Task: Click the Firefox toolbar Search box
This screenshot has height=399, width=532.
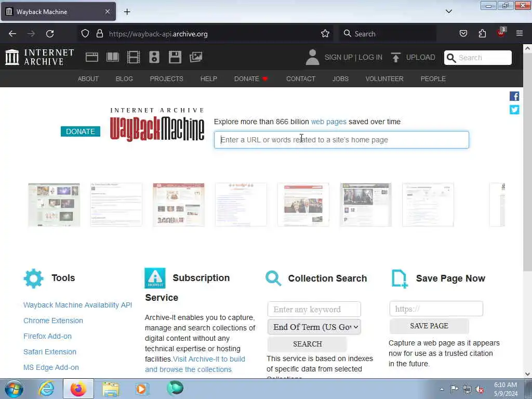Action: 388,34
